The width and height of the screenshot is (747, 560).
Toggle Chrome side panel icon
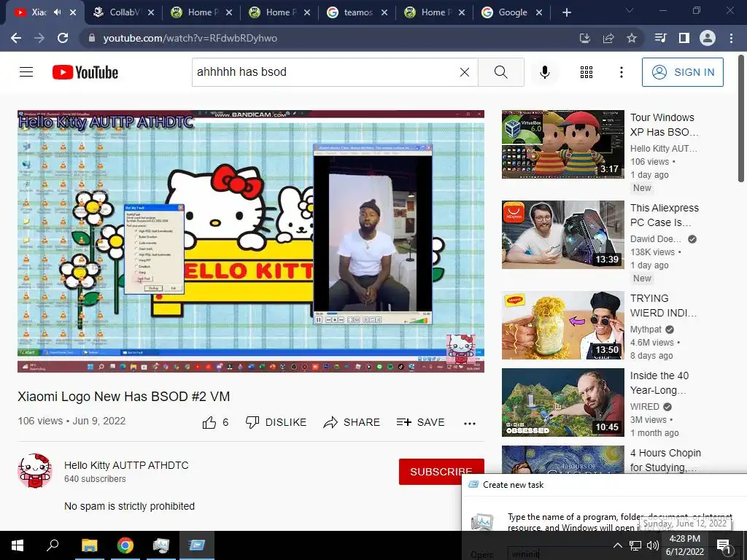click(x=684, y=38)
